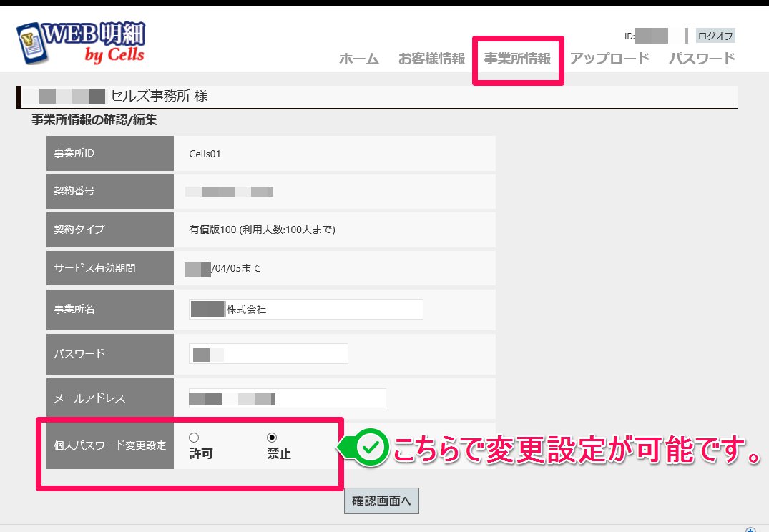Click the ログオフ button
769x532 pixels.
click(x=715, y=36)
